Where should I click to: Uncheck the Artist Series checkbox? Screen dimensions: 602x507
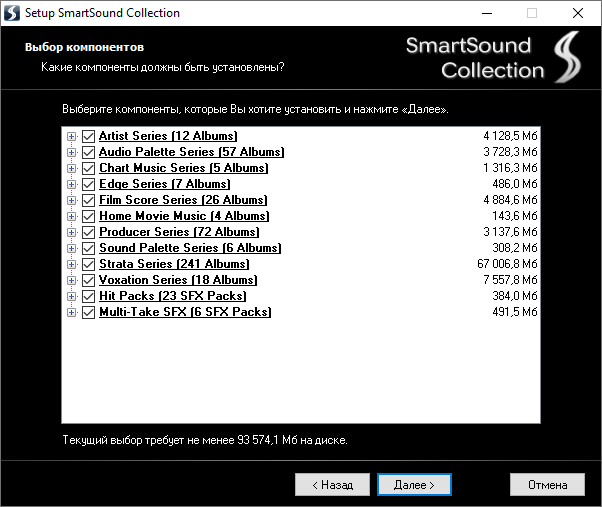pyautogui.click(x=88, y=136)
